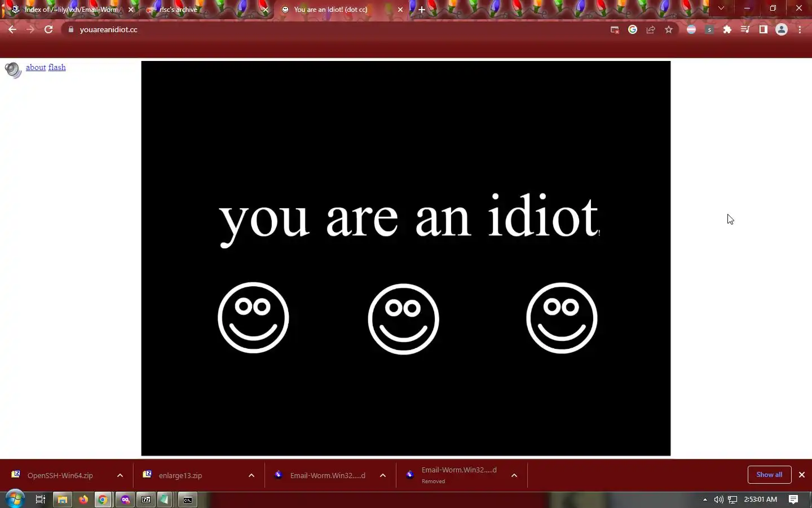Click the striped flag extension icon
The width and height of the screenshot is (812, 508).
[691, 29]
